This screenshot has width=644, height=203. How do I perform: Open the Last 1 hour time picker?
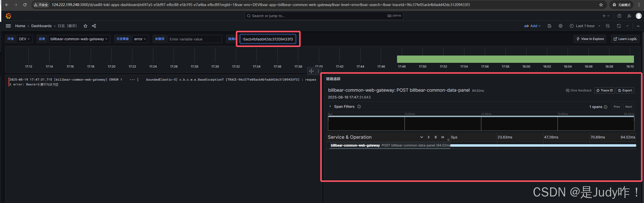coord(585,26)
